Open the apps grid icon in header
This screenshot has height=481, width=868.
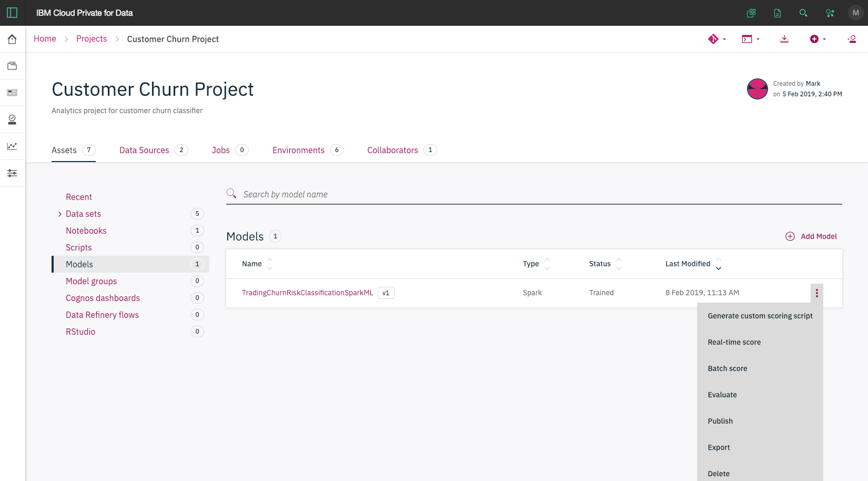coord(751,13)
